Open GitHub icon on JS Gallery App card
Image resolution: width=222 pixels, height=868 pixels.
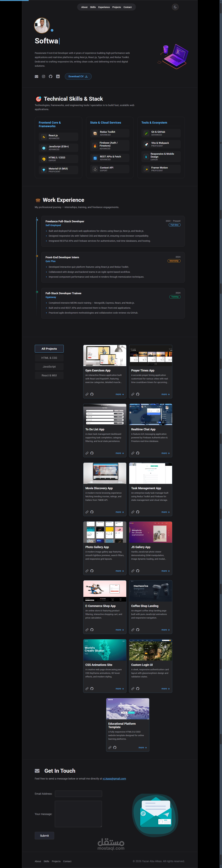(x=138, y=571)
